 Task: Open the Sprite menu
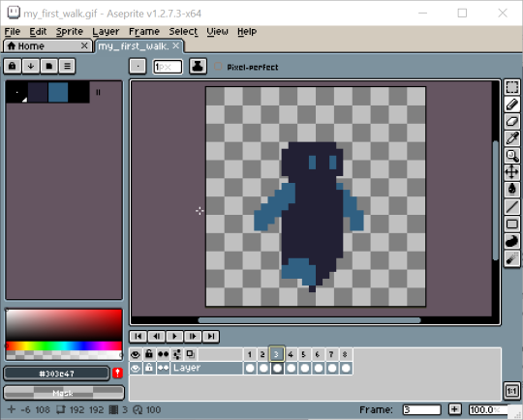click(x=70, y=32)
